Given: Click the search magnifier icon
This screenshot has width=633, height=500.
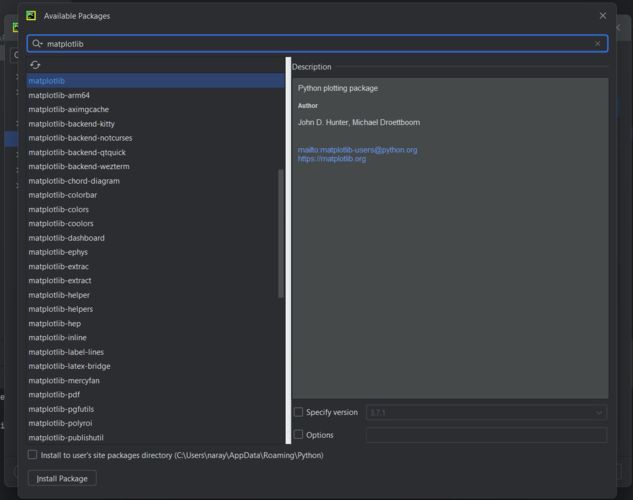Looking at the screenshot, I should [x=37, y=44].
